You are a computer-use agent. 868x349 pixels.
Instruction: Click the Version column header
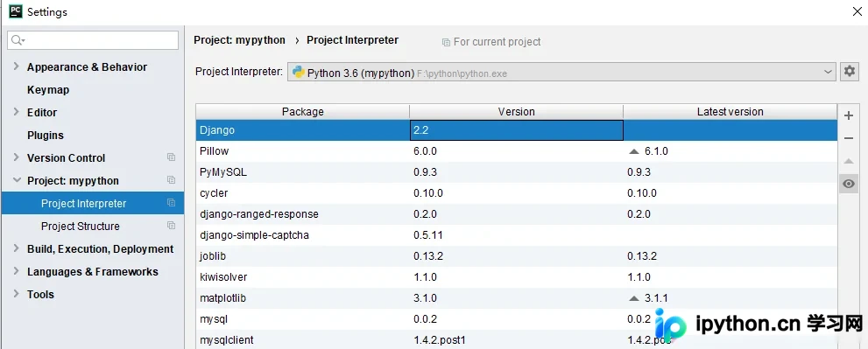click(517, 112)
